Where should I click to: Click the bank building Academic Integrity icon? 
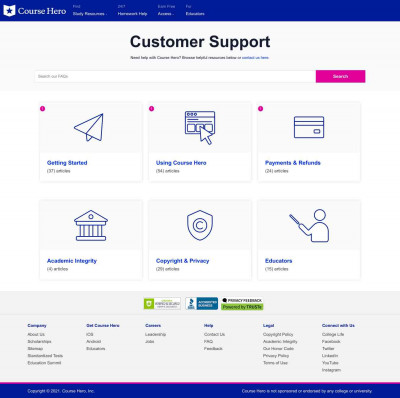(91, 225)
